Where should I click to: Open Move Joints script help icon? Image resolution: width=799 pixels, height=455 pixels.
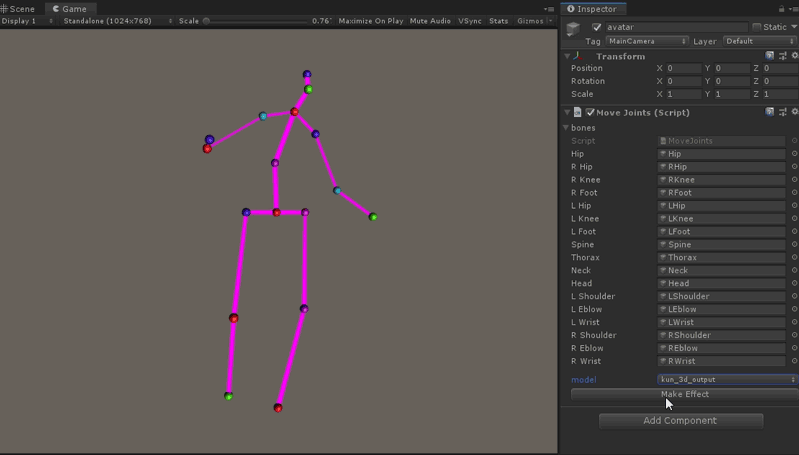(x=769, y=112)
